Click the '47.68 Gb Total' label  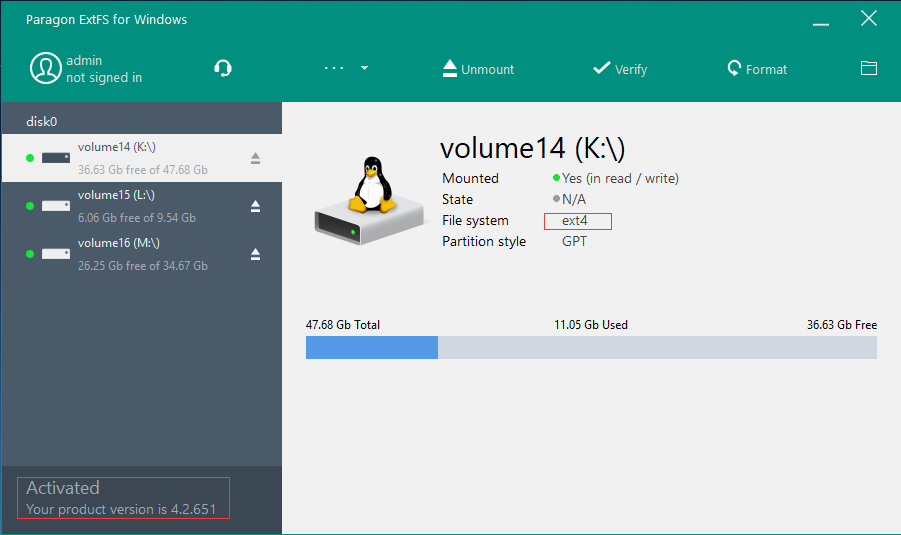tap(342, 325)
